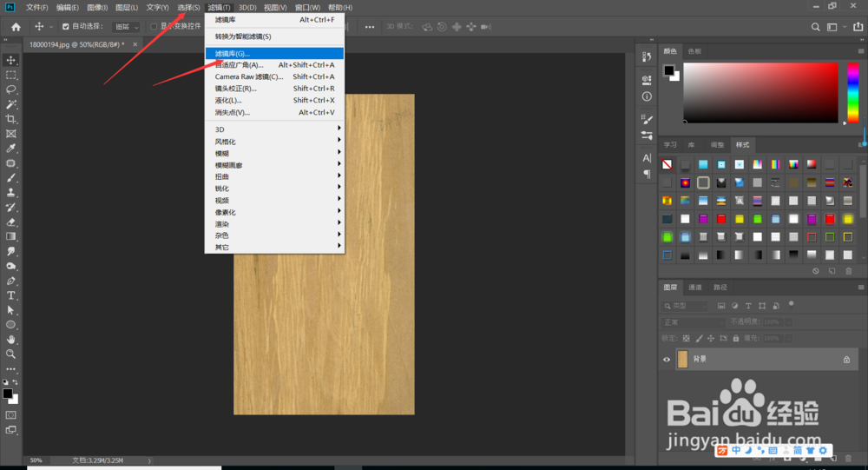Select the Hand tool

[10, 339]
